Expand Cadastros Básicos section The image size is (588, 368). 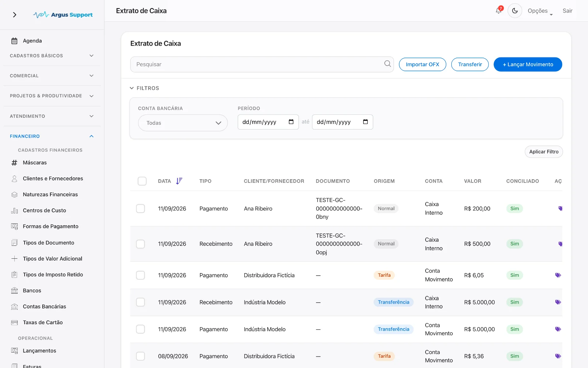(52, 56)
